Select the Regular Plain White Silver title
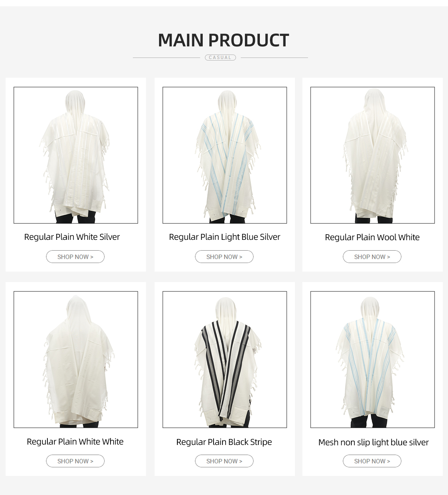This screenshot has height=495, width=448. [x=72, y=237]
